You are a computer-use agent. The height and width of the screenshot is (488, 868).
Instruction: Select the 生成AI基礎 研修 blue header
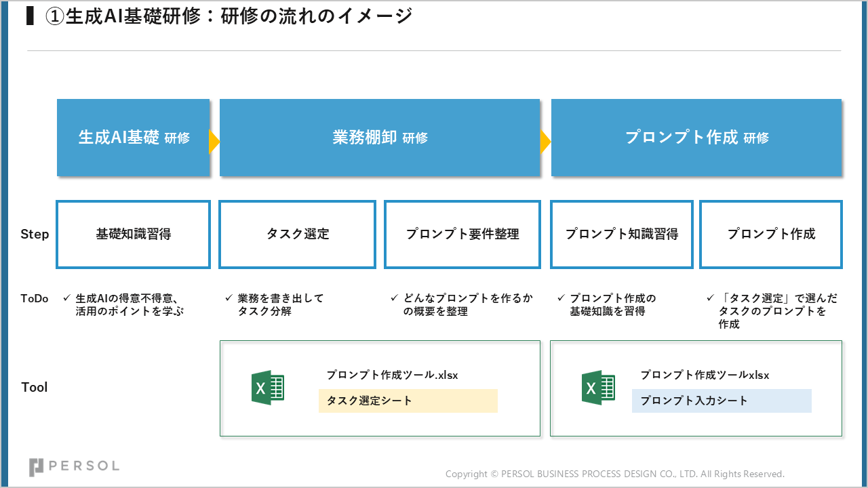pos(133,138)
